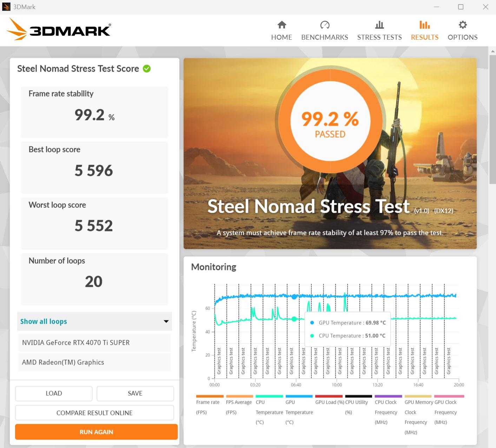Click the 3DMARK logo in the header

59,29
